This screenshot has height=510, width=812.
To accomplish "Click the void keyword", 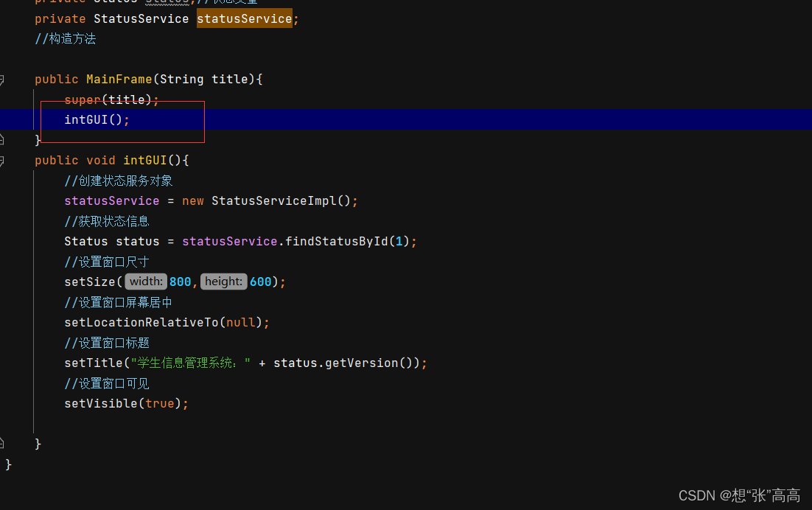I will [101, 161].
